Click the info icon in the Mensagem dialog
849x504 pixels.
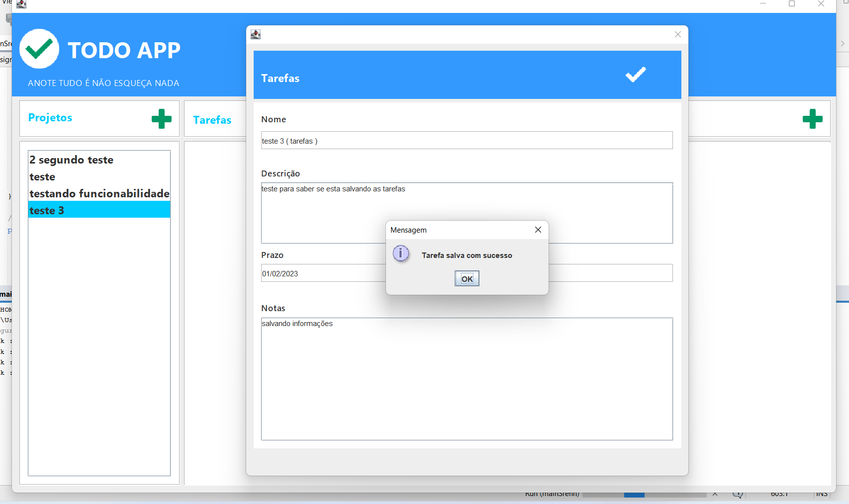pos(401,253)
